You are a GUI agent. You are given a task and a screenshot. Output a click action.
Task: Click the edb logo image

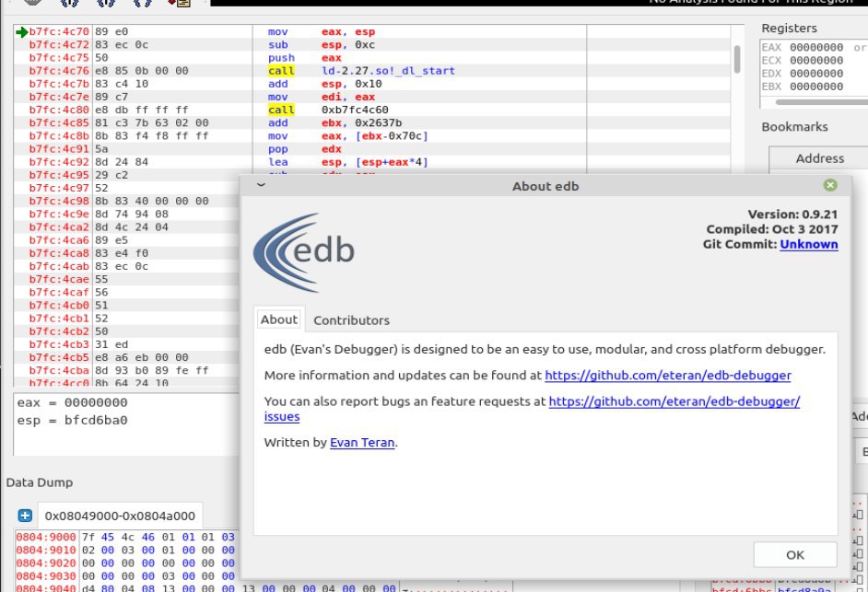click(x=304, y=253)
